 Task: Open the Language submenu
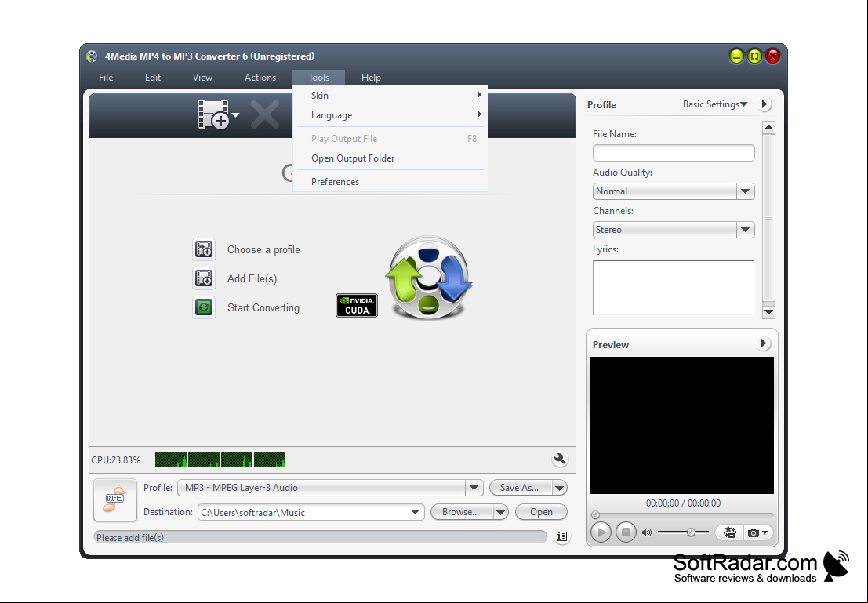[x=390, y=115]
